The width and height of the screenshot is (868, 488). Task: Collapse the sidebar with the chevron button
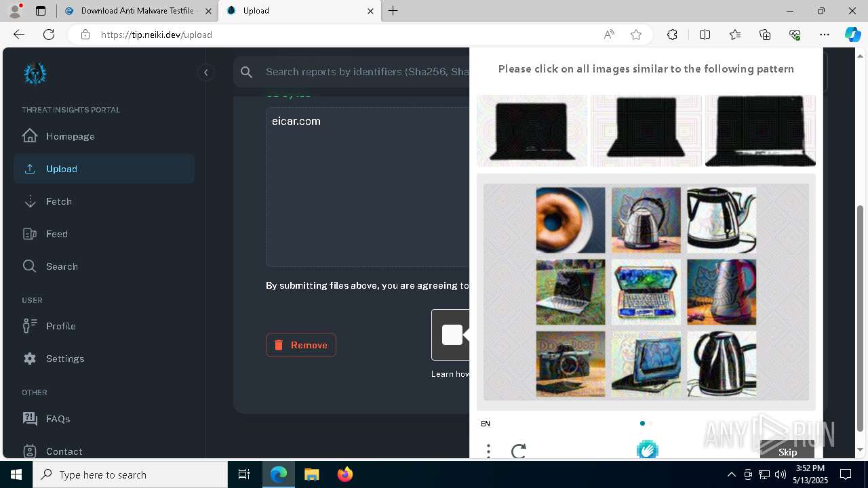tap(206, 73)
